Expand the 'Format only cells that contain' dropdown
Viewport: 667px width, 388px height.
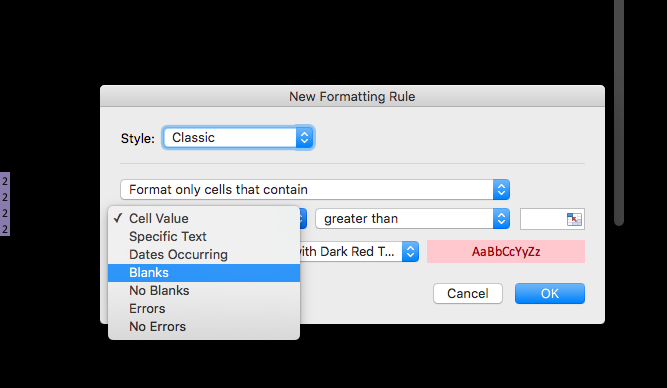pos(501,189)
